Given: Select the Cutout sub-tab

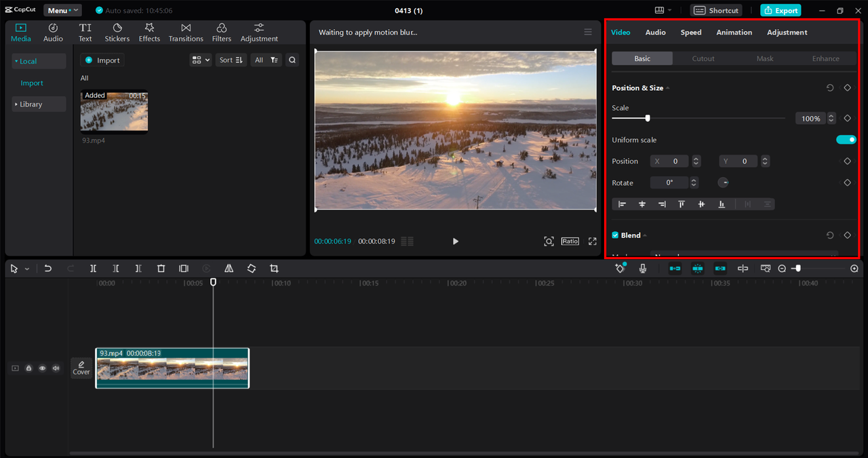Looking at the screenshot, I should 703,59.
